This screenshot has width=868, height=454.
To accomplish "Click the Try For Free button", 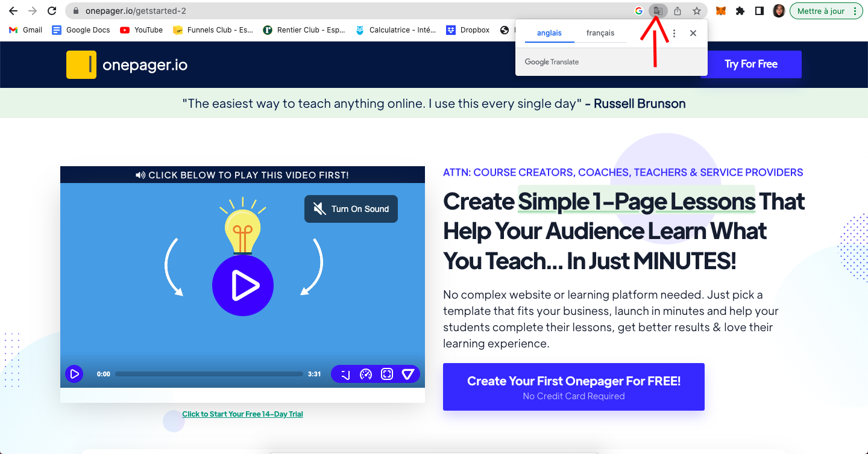I will pos(751,64).
